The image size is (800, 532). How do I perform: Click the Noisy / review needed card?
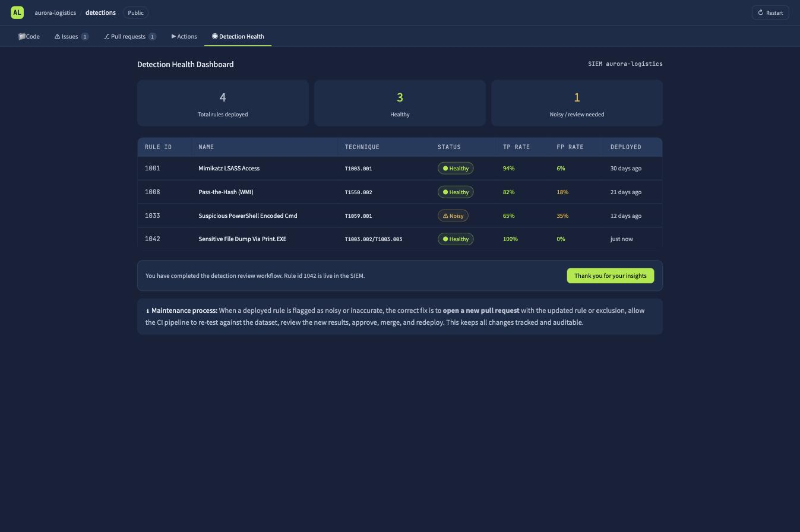coord(577,103)
